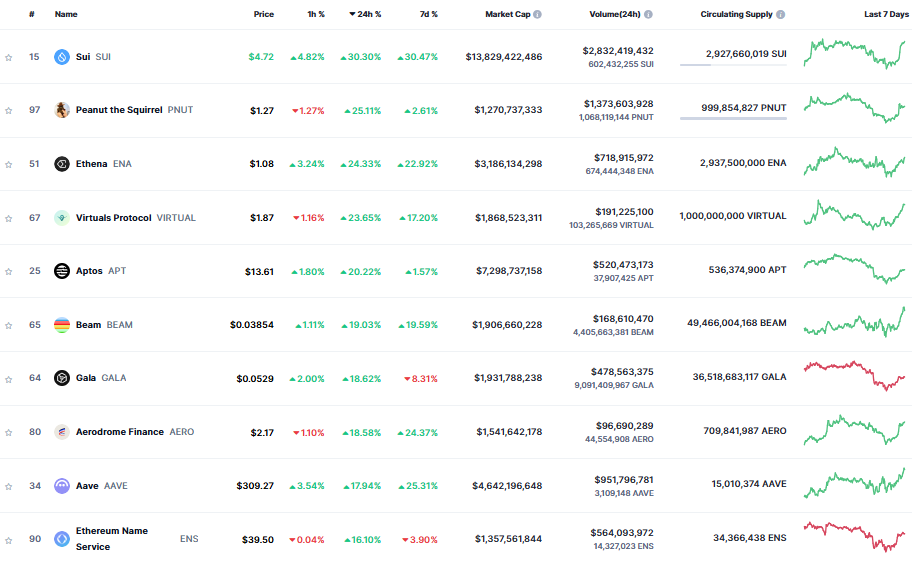Toggle watchlist star for Virtuals Protocol

[x=9, y=218]
